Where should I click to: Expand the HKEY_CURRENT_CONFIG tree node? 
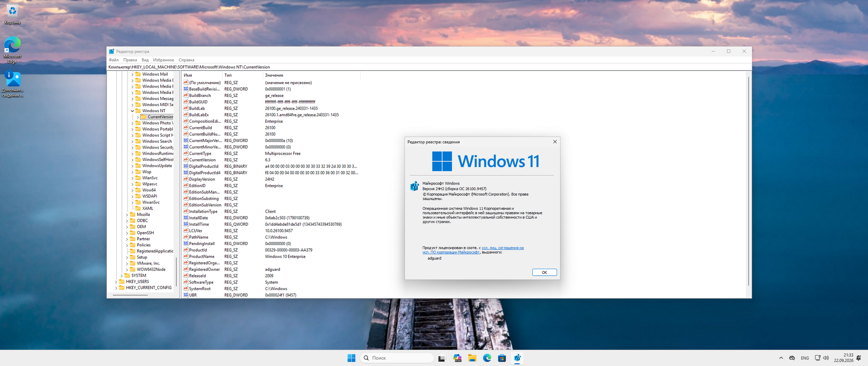coord(116,288)
